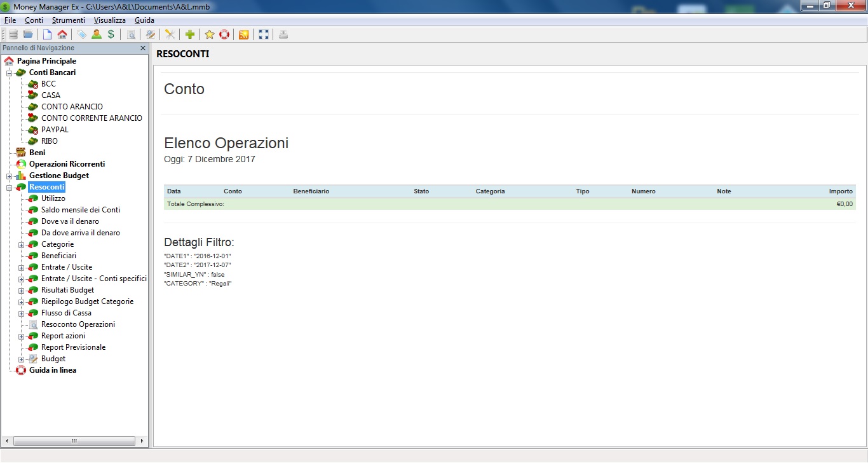This screenshot has width=868, height=463.
Task: Toggle fullscreen mode with blue icon
Action: tap(263, 34)
